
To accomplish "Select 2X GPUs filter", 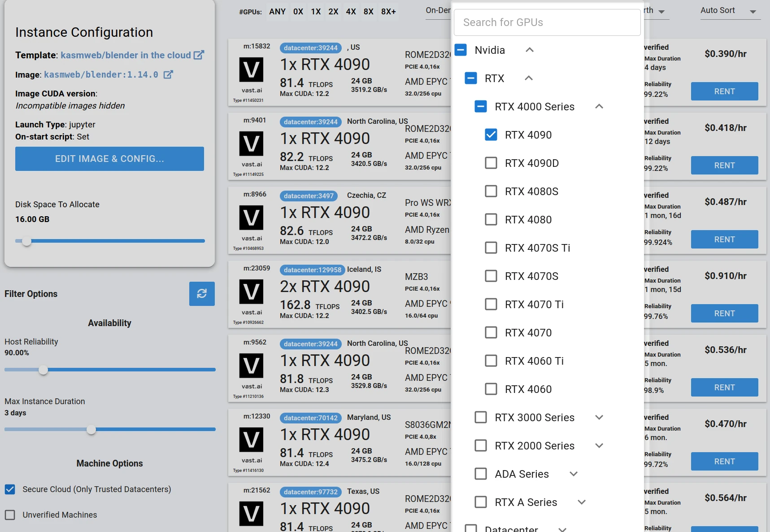I will (x=333, y=12).
